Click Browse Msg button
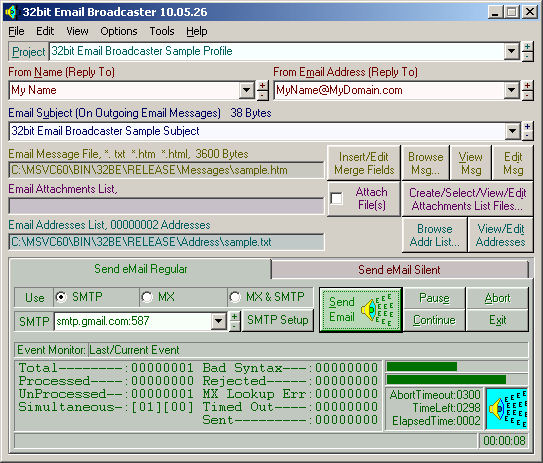 426,163
